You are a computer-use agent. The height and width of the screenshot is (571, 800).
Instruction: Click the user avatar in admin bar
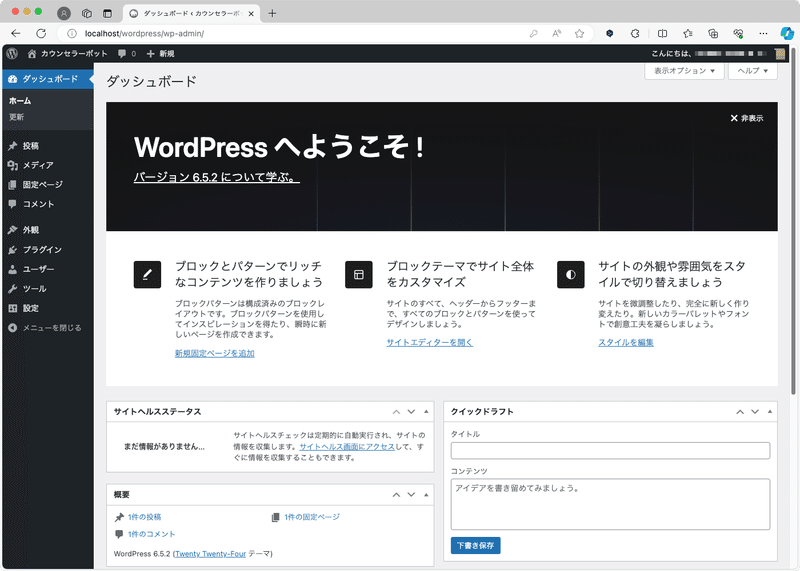point(779,53)
